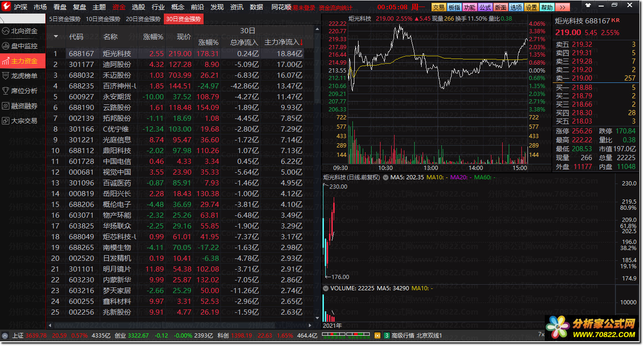Switch to the 10日资金强势 tab
This screenshot has width=644, height=346.
(103, 19)
